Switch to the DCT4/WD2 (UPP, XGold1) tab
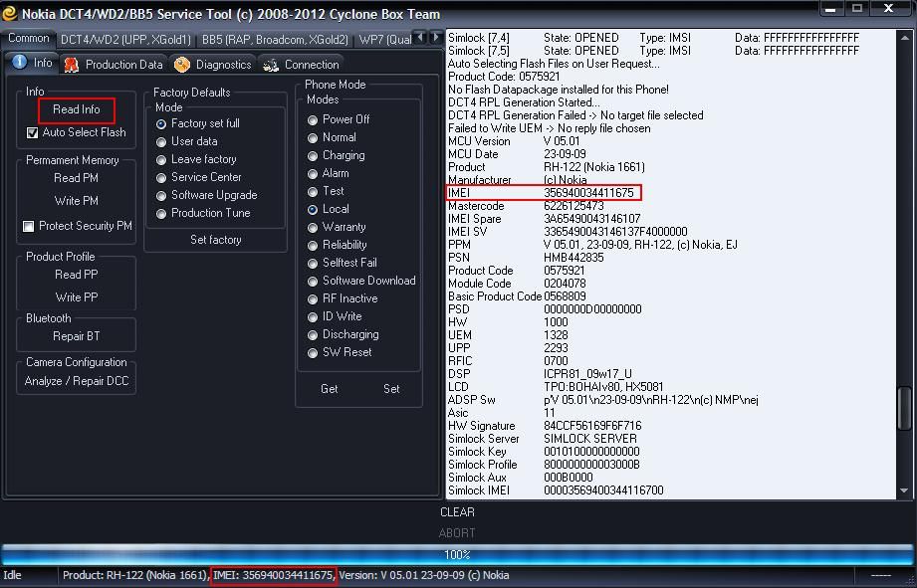Screen dimensions: 917x588 [x=125, y=40]
